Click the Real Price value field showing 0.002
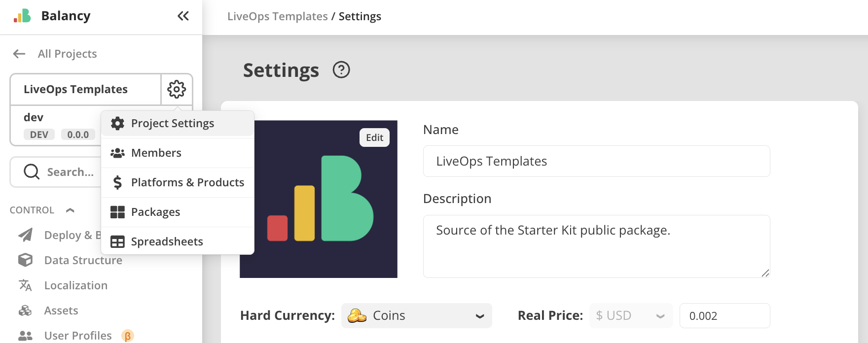The width and height of the screenshot is (868, 343). (x=724, y=315)
